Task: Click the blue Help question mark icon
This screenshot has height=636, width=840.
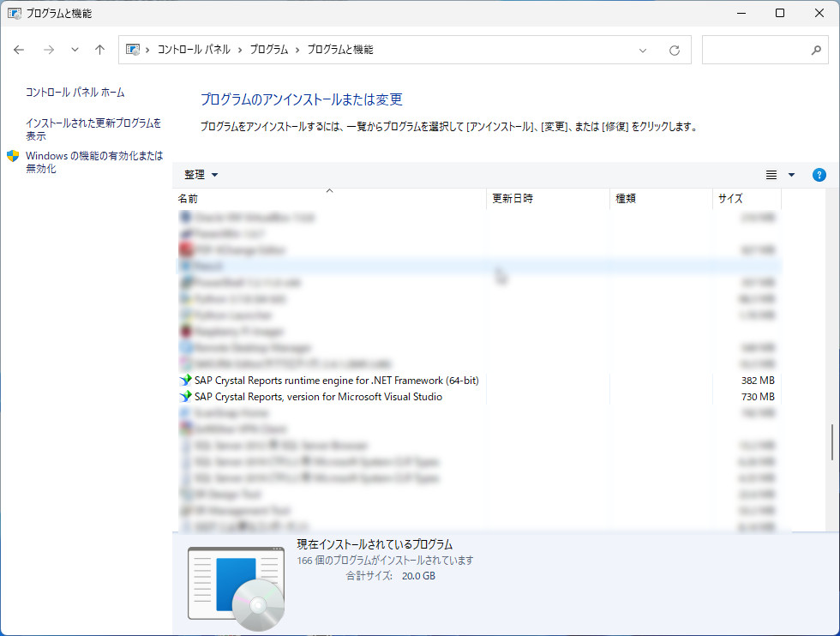Action: point(819,175)
